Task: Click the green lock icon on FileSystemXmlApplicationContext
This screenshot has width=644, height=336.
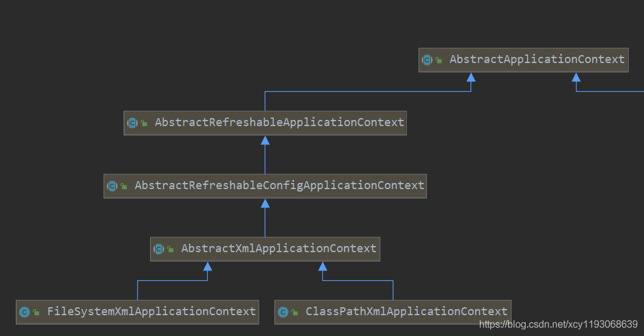Action: click(x=36, y=313)
